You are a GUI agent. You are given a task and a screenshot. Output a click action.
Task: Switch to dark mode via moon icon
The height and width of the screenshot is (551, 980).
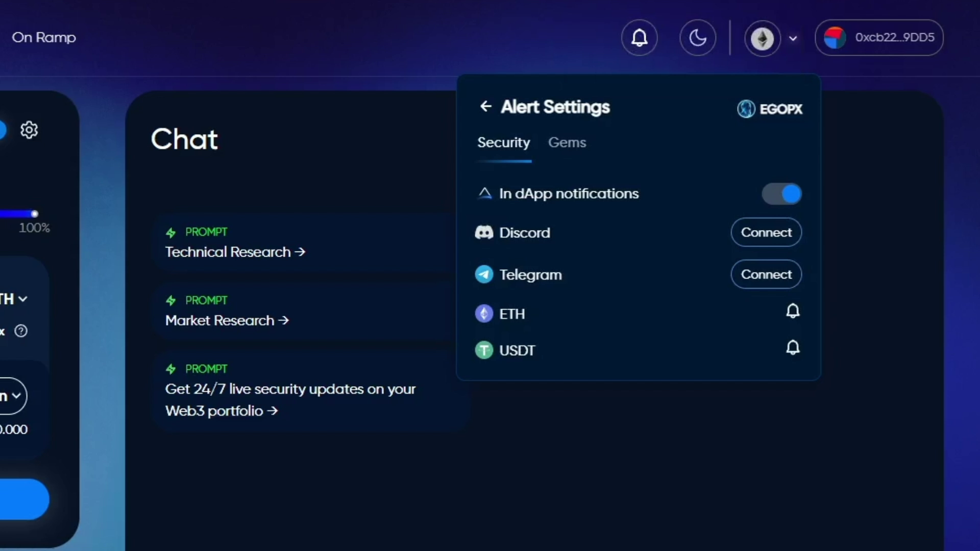click(698, 38)
